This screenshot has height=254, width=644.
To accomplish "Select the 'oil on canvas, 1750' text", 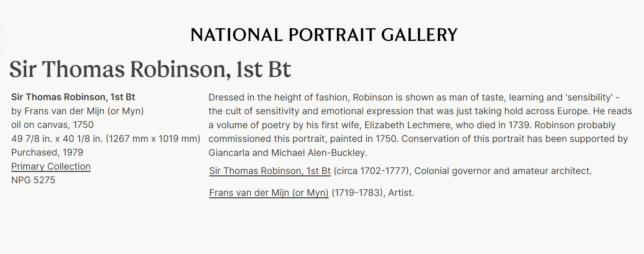I will [x=52, y=125].
